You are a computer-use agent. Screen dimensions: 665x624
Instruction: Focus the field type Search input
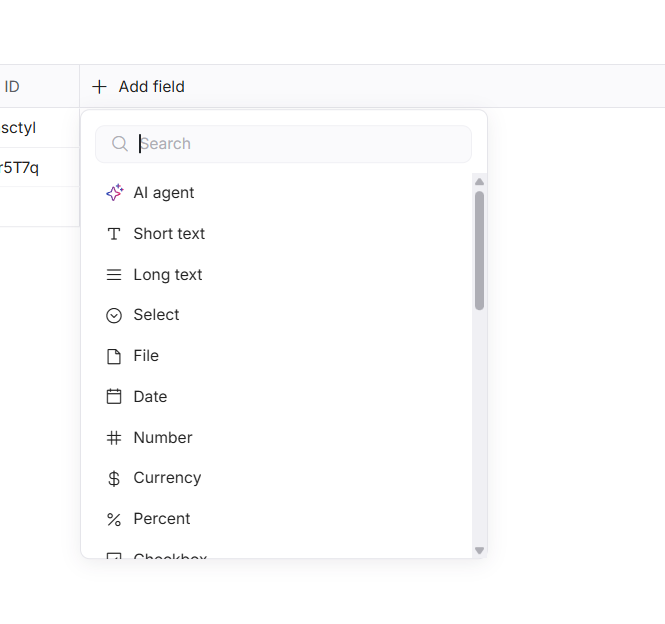click(x=300, y=144)
